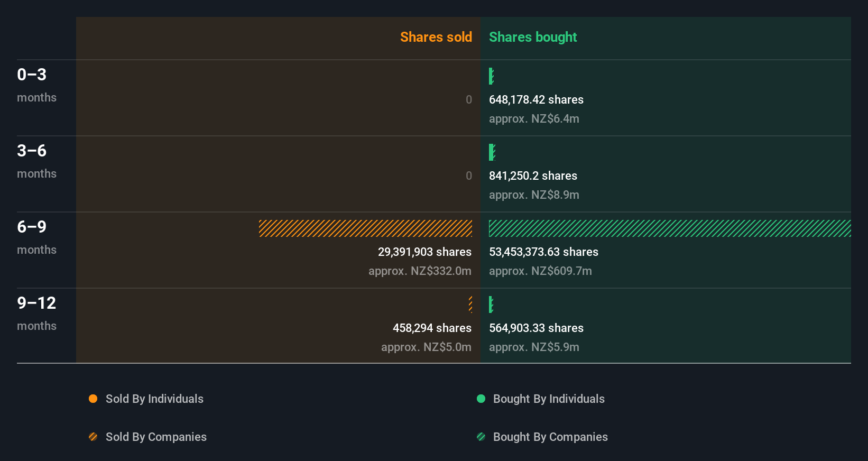Click the approx. NZ$609.7m value

[540, 271]
